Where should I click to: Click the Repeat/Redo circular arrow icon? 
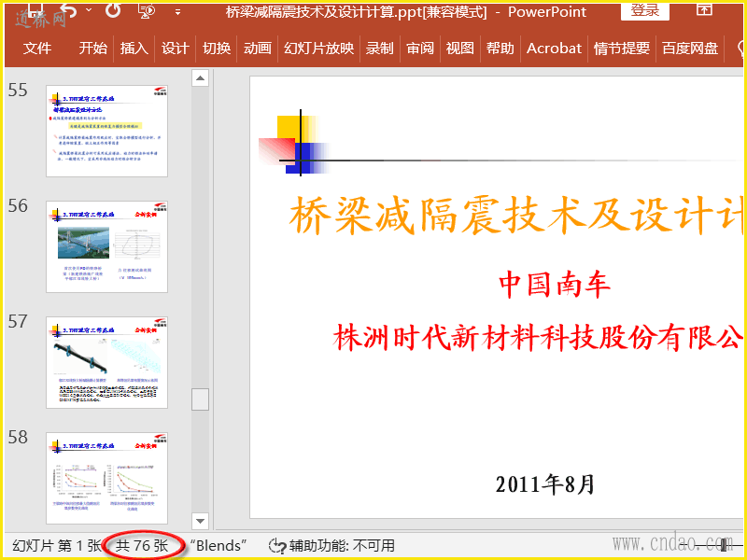(x=113, y=9)
